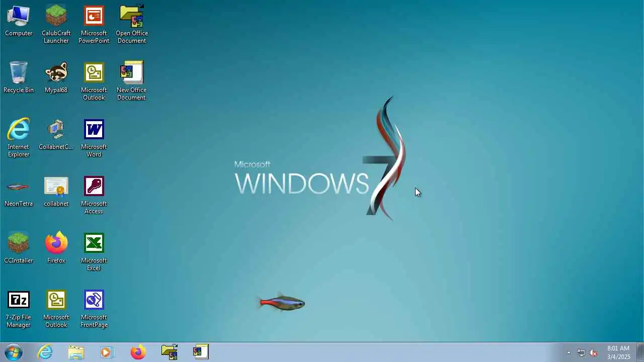The height and width of the screenshot is (362, 644).
Task: Select the CalubCraft Launcher desktop shortcut
Action: [56, 24]
